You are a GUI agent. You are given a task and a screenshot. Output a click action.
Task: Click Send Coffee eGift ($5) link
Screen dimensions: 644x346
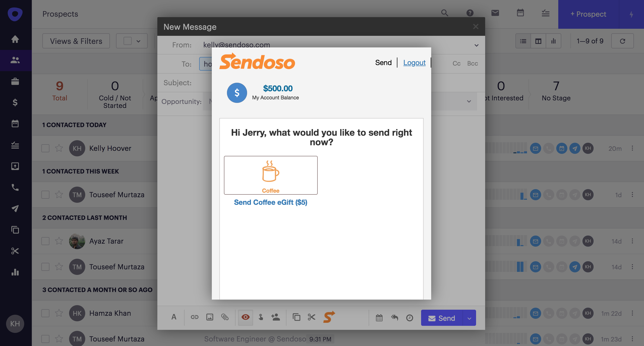(270, 202)
